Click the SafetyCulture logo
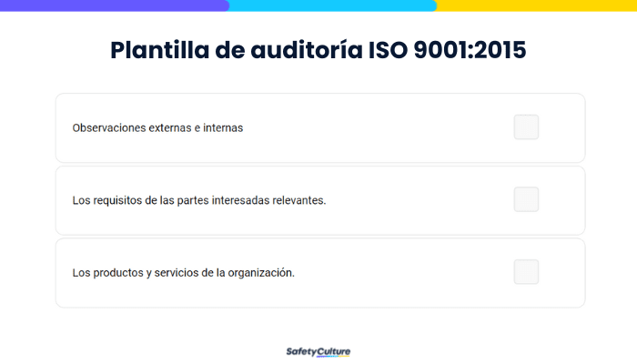 (318, 352)
